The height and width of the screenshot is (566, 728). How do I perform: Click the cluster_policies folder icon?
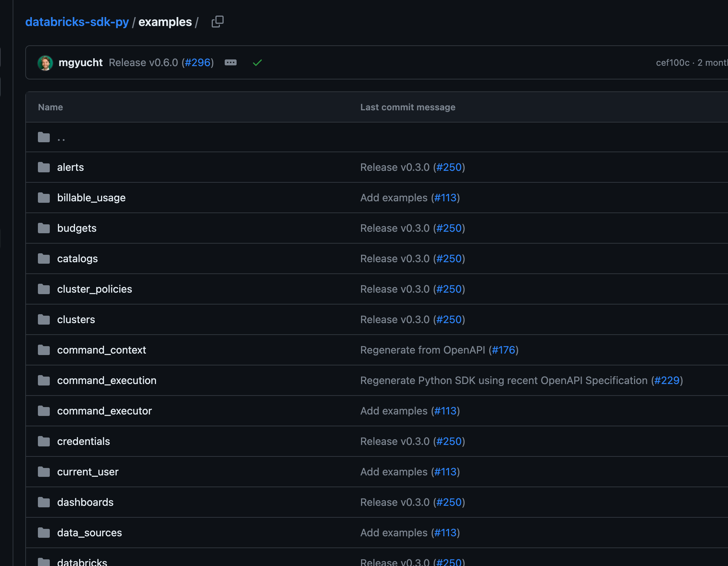(44, 289)
